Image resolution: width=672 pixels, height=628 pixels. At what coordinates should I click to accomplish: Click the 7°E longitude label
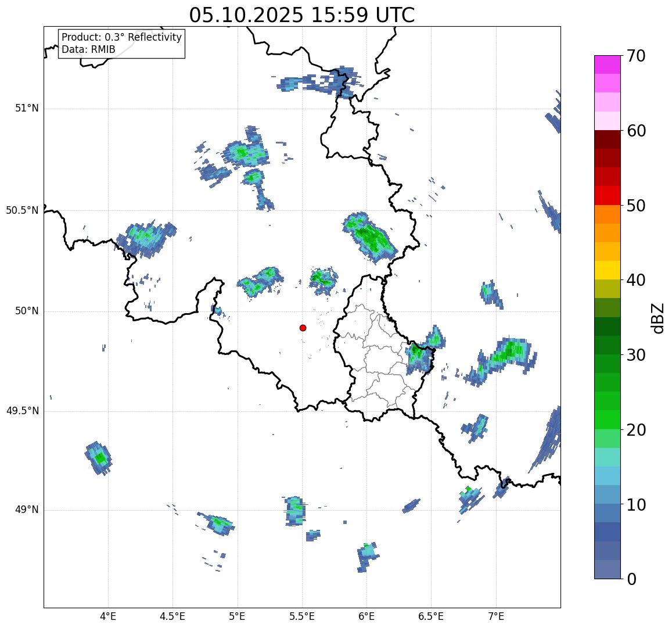496,616
